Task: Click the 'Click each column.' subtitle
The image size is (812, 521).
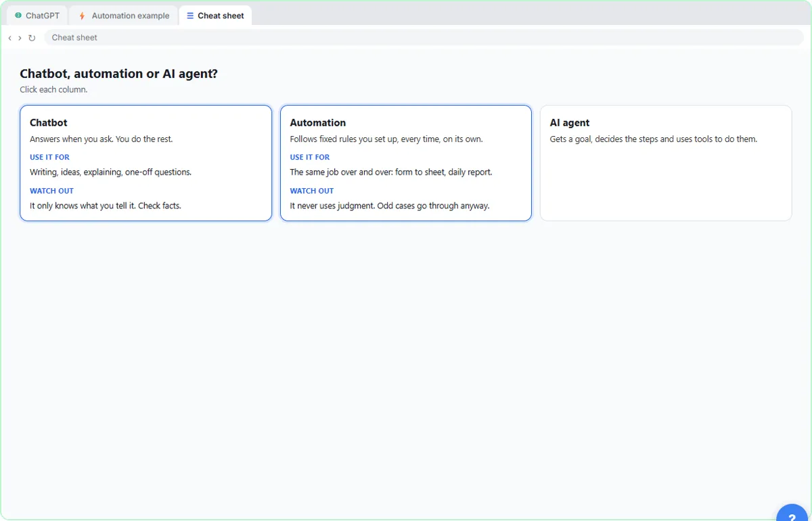Action: (53, 89)
